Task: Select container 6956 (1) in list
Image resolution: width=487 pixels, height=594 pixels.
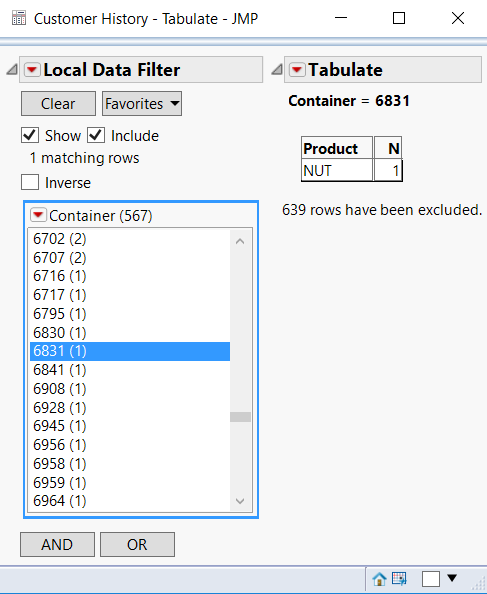Action: tap(130, 445)
